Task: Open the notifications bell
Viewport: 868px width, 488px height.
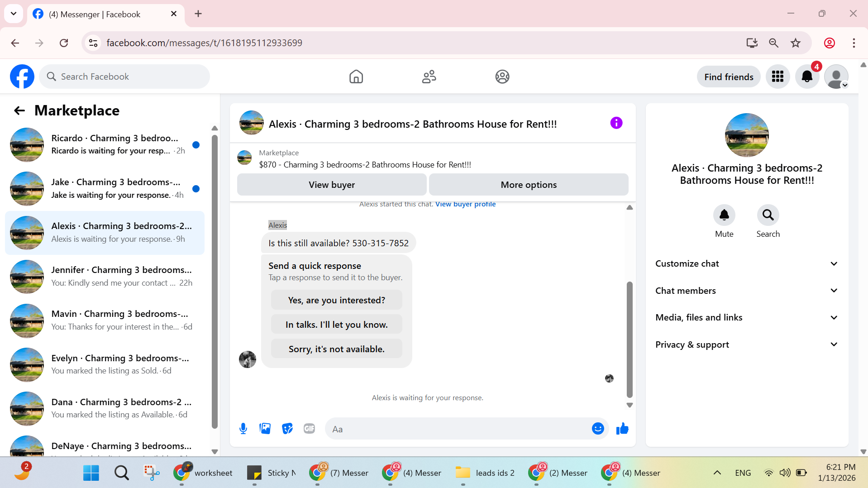Action: point(807,77)
